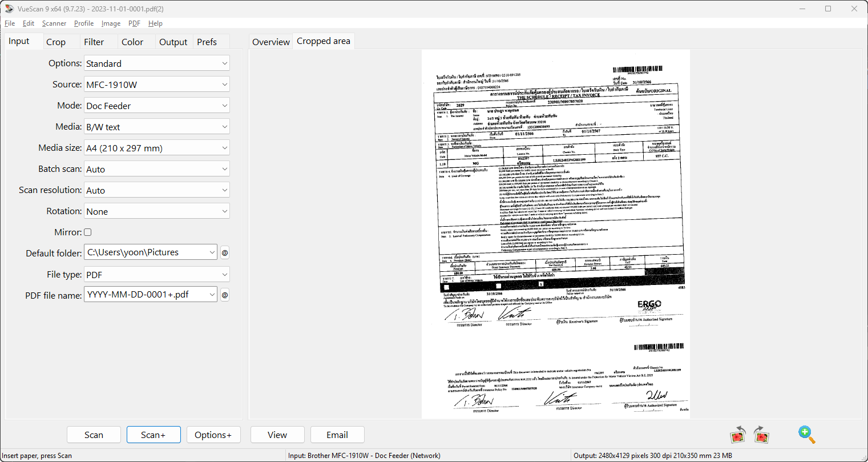Click the Scan+ button
868x462 pixels.
click(154, 435)
